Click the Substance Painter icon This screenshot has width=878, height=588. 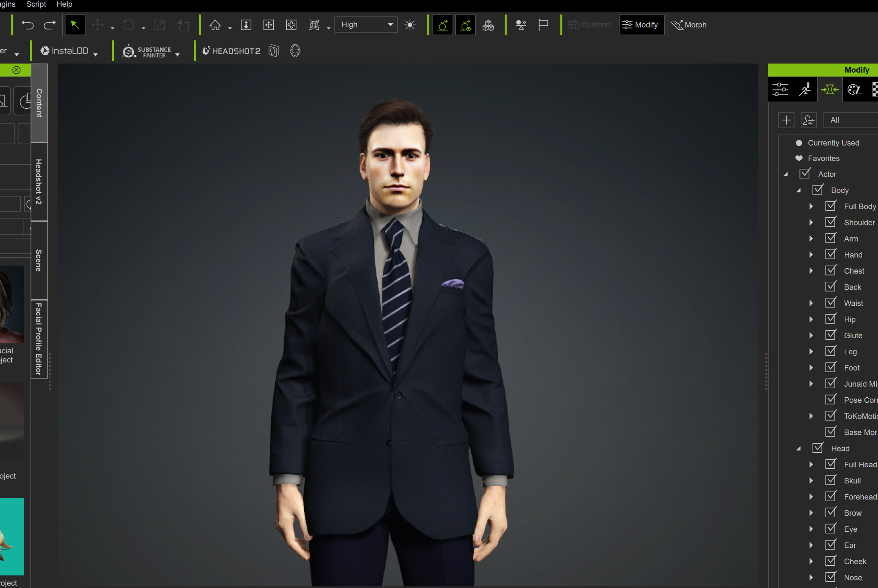(146, 51)
